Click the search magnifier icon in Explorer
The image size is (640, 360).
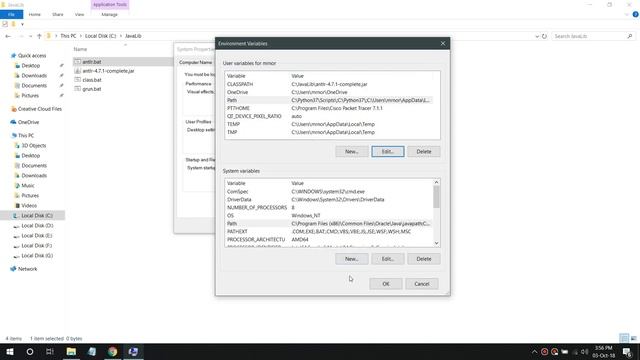[630, 36]
